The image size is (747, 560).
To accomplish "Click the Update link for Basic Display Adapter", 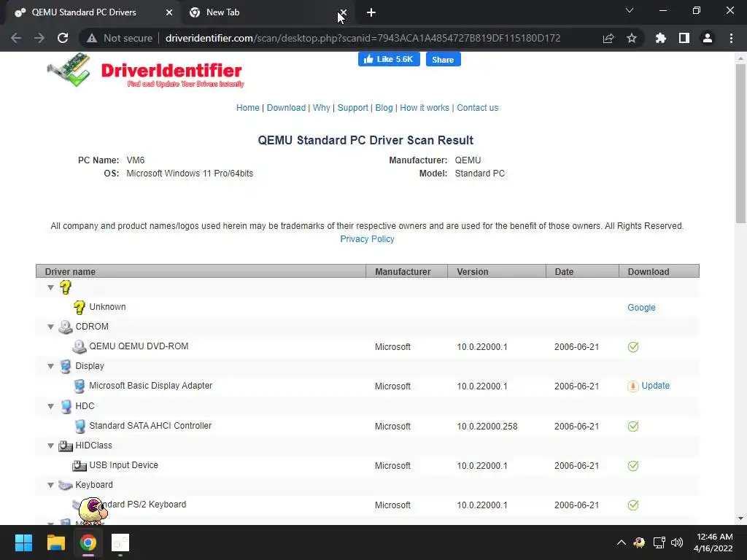I will pyautogui.click(x=656, y=386).
